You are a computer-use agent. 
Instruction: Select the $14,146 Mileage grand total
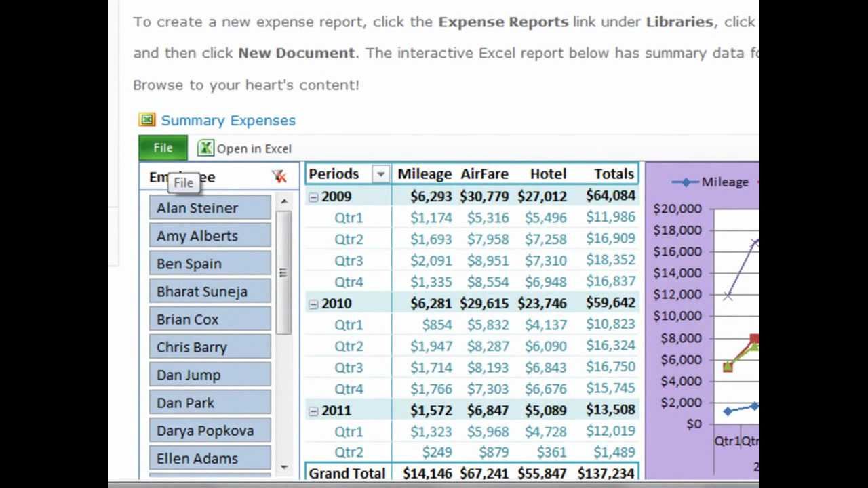point(427,473)
